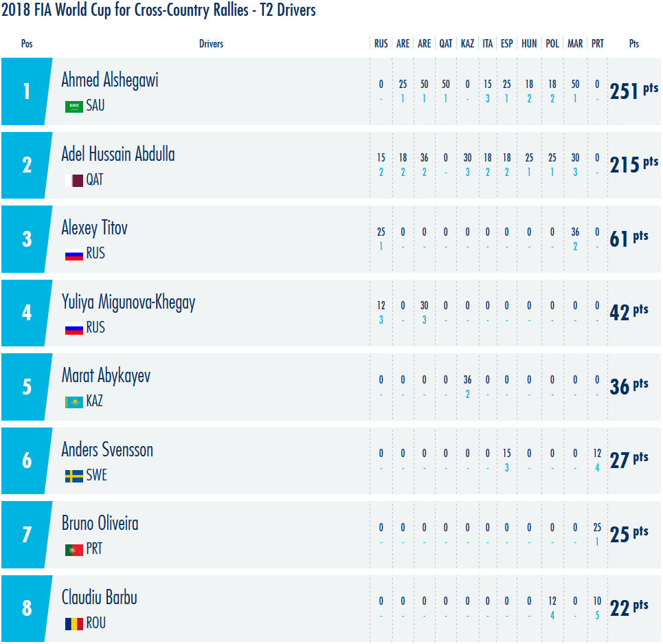Image resolution: width=663 pixels, height=644 pixels.
Task: Click the Sweden flag icon
Action: click(x=74, y=476)
